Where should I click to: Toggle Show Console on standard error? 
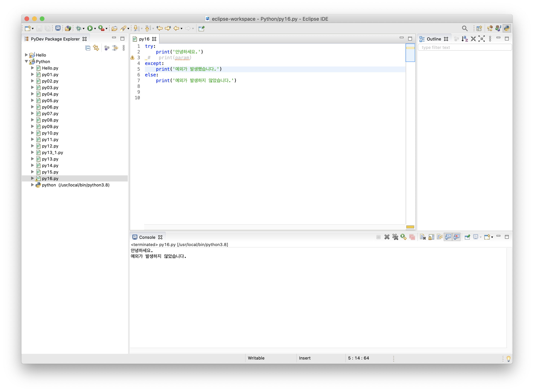click(457, 237)
